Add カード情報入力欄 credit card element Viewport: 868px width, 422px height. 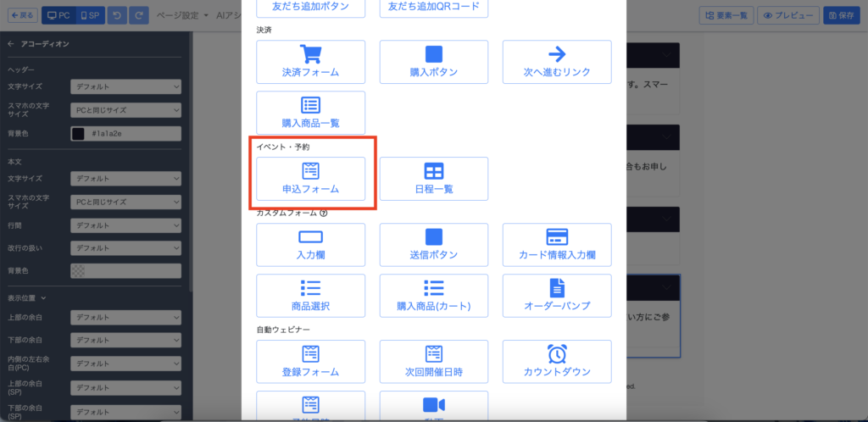(557, 245)
